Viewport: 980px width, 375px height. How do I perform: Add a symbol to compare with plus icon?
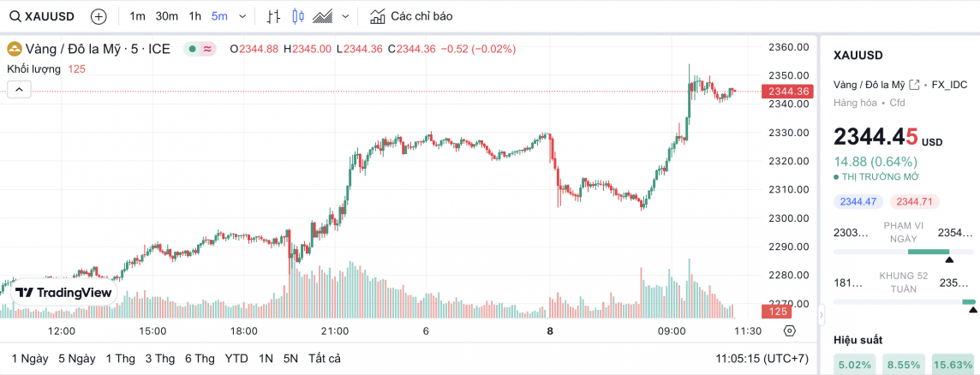coord(99,16)
